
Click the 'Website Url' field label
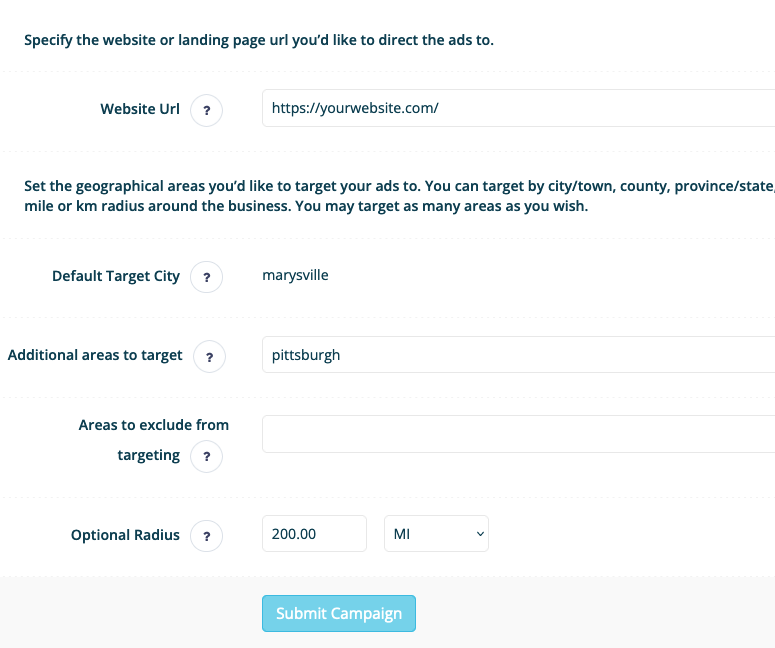(140, 109)
